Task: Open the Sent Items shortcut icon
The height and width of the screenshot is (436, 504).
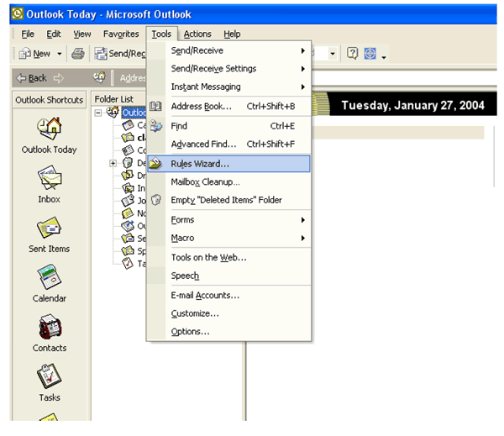Action: pyautogui.click(x=50, y=228)
